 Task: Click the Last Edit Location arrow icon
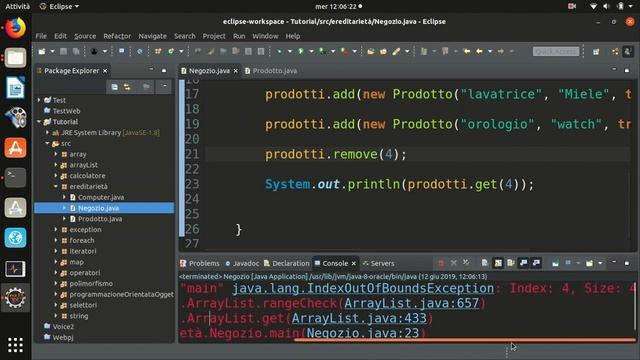click(467, 51)
